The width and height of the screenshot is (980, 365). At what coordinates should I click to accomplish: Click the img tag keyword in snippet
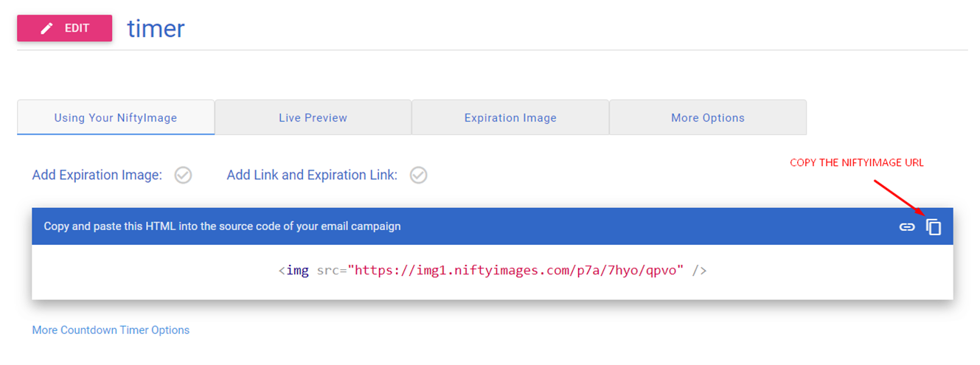coord(297,271)
